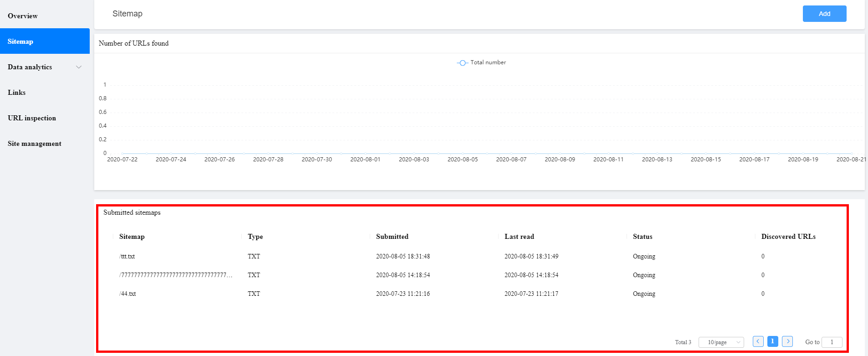
Task: Select the /ttt.txt sitemap entry
Action: (x=127, y=257)
